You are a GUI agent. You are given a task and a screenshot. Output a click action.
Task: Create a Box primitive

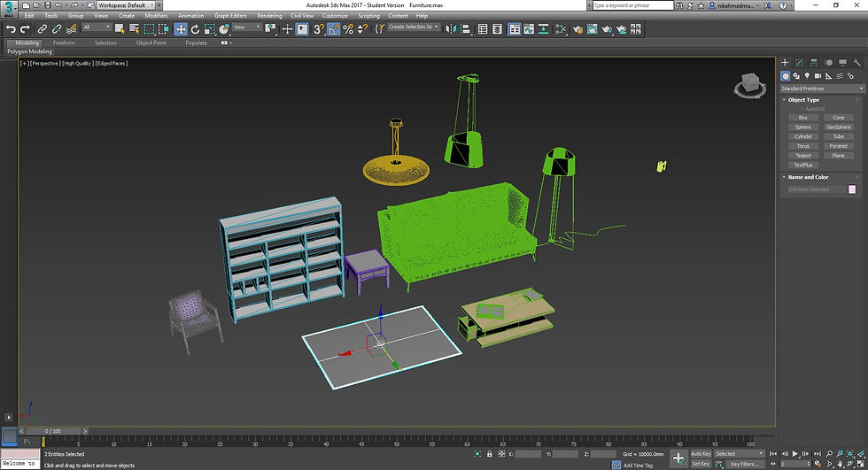tap(802, 118)
